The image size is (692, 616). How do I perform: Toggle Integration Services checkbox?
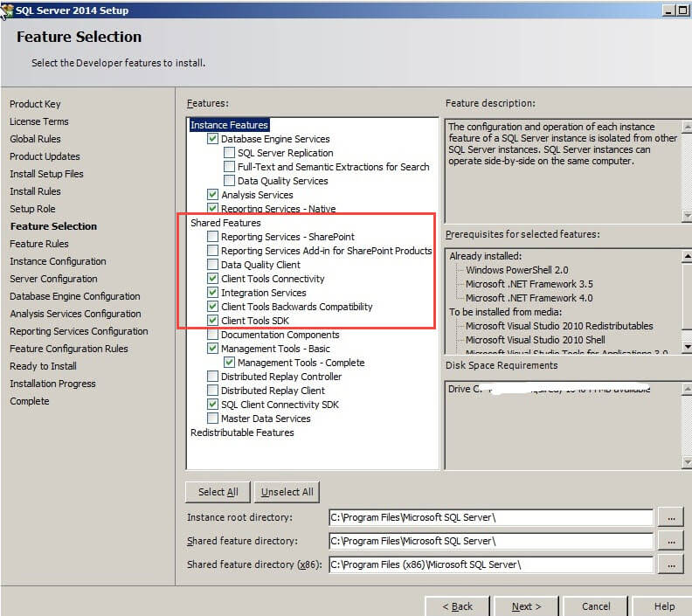212,293
